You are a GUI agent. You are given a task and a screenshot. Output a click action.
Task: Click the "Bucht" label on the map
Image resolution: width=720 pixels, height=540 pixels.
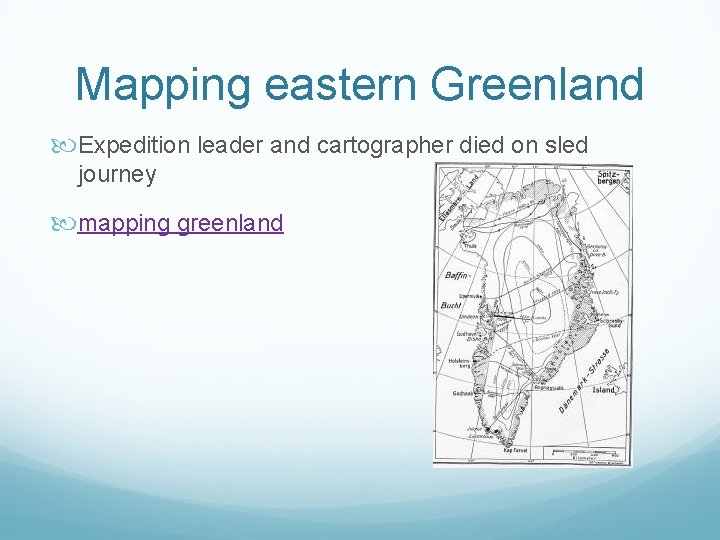pos(451,305)
